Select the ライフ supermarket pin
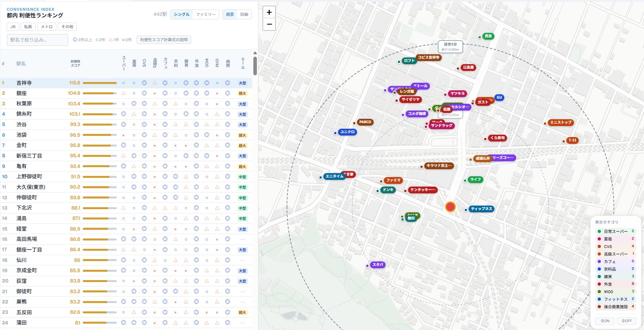This screenshot has width=644, height=330. [x=475, y=179]
